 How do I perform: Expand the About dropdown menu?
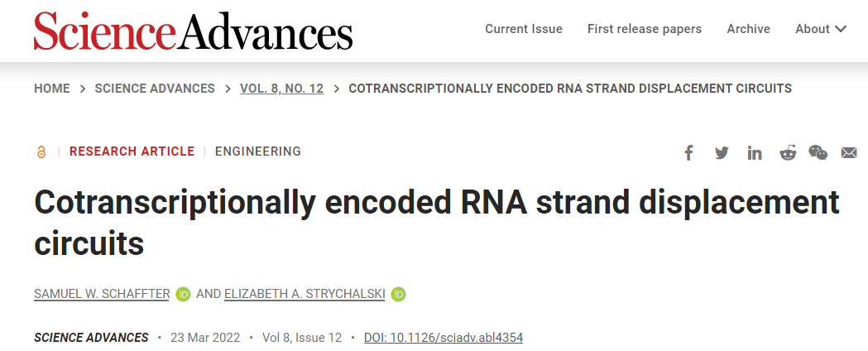coord(821,29)
